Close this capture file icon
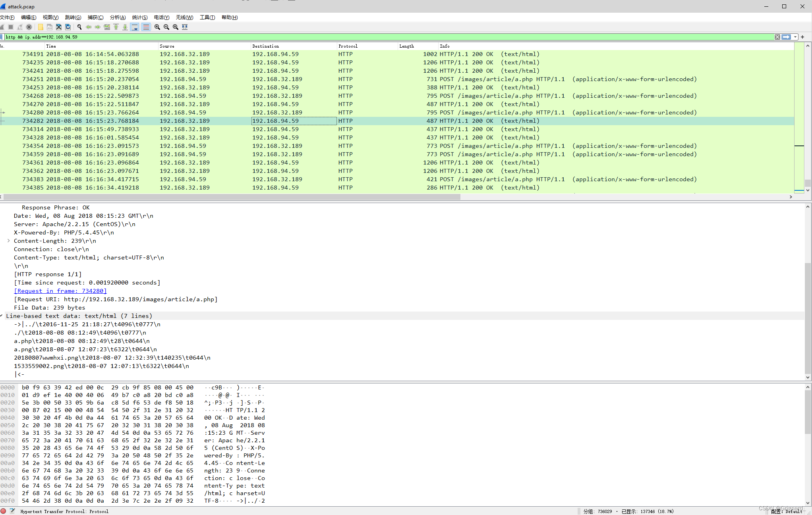 tap(59, 27)
